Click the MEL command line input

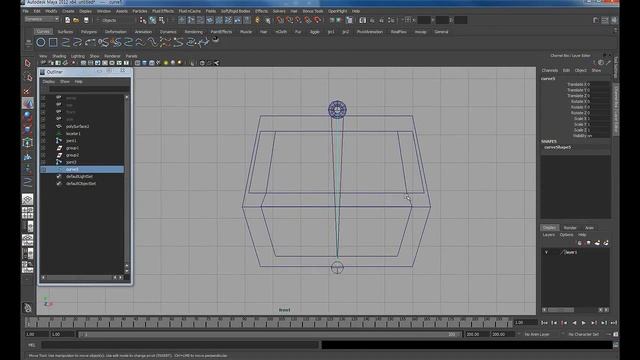pos(180,345)
